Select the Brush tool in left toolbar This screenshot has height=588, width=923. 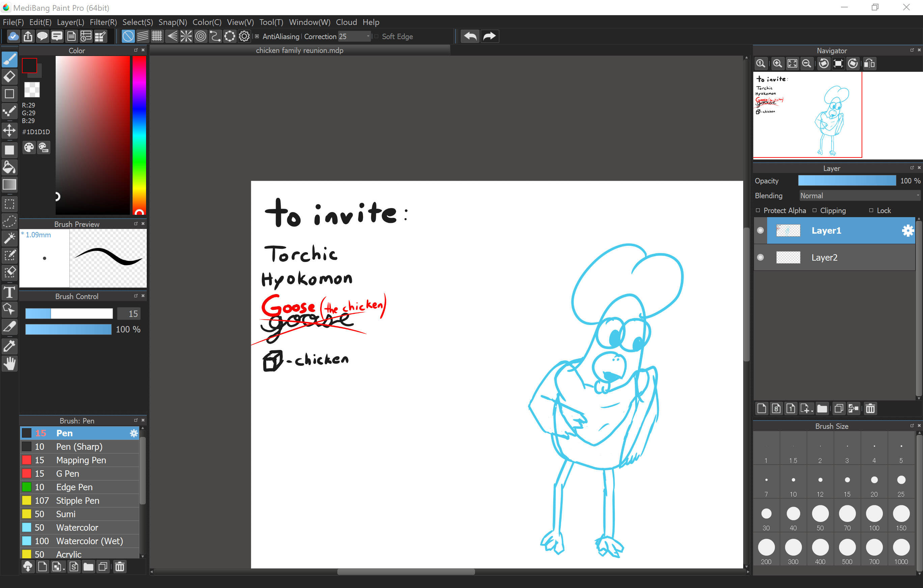[9, 60]
